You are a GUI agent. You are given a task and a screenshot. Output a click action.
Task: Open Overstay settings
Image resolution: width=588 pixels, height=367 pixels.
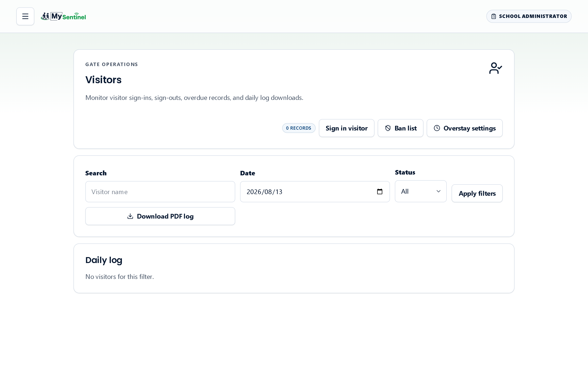(464, 128)
